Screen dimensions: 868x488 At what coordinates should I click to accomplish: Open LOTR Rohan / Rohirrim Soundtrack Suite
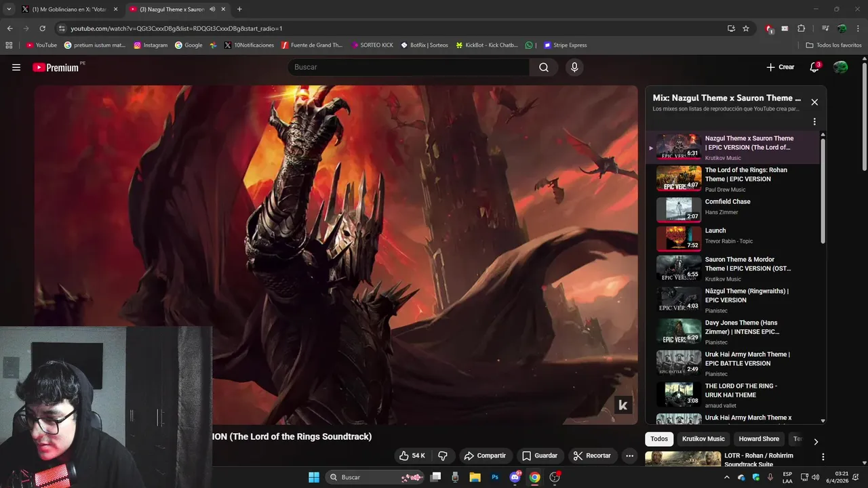click(x=758, y=460)
